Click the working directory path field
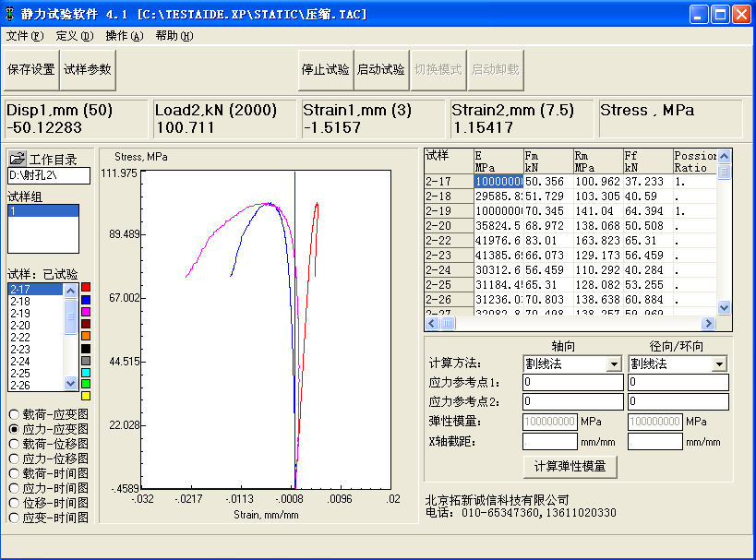This screenshot has height=560, width=756. click(49, 175)
